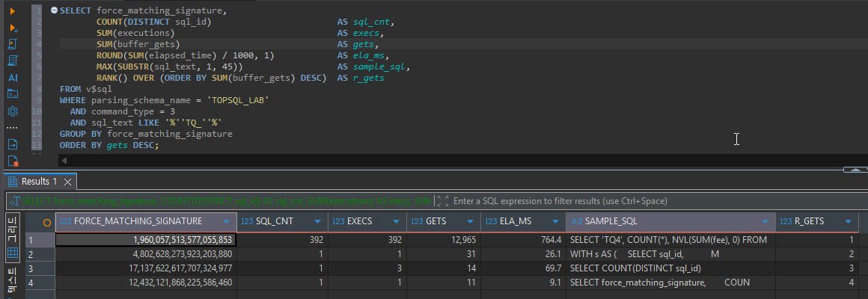Select the ELA_MS value 26.1
868x299 pixels.
[x=523, y=254]
